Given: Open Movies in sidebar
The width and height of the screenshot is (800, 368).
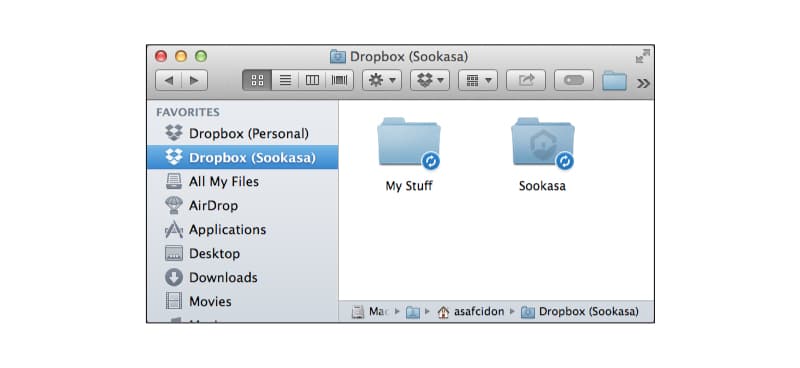Looking at the screenshot, I should [242, 302].
